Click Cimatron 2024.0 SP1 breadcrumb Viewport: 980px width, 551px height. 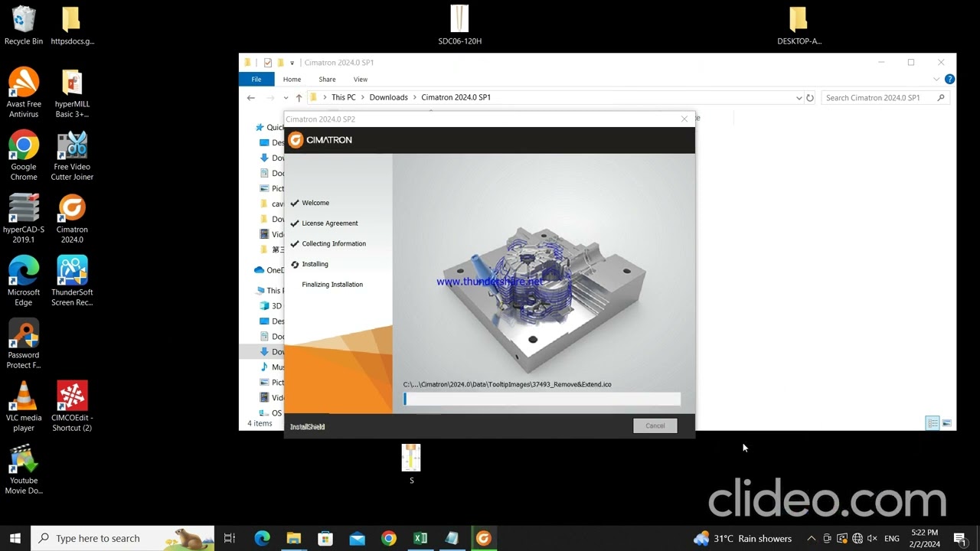coord(456,98)
